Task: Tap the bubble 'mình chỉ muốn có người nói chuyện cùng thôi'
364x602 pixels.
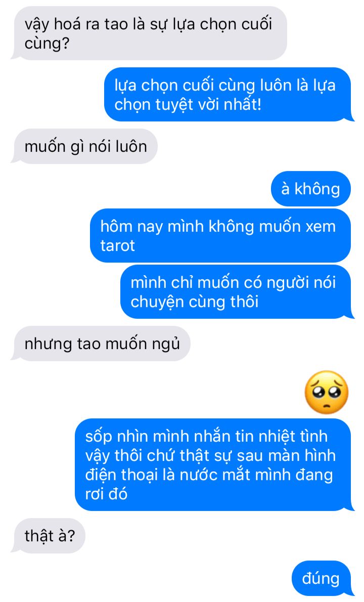Action: [237, 292]
